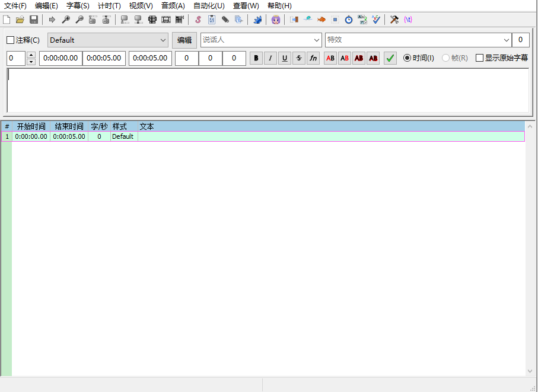
Task: Snap to scene filmstrip icon
Action: click(166, 20)
